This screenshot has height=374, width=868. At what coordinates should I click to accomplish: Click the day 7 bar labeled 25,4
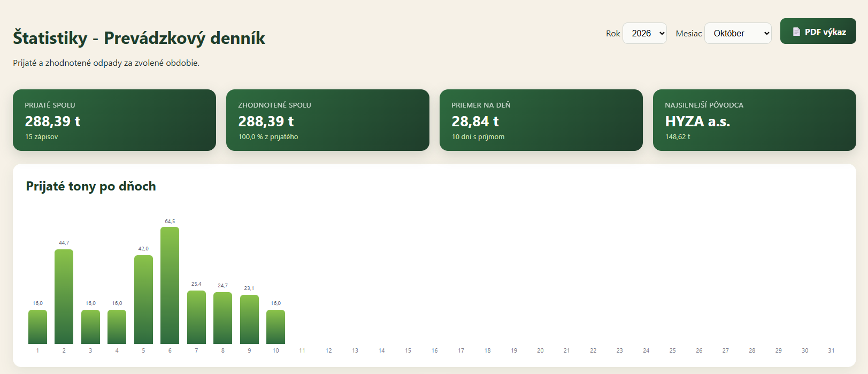(196, 317)
